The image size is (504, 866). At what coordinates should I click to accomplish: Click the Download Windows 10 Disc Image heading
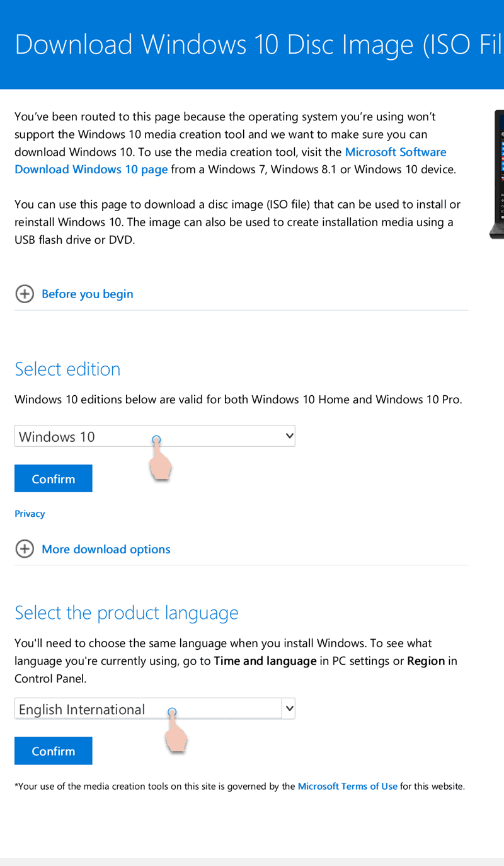(x=259, y=45)
